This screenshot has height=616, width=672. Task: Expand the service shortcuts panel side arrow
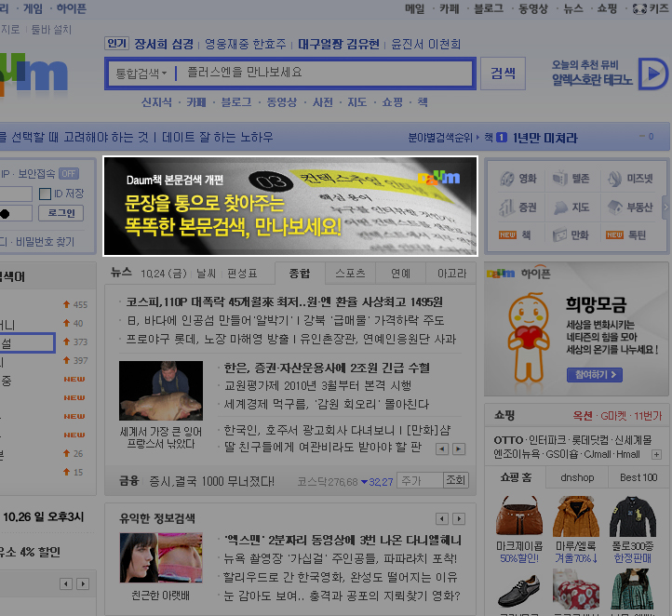coord(665,207)
